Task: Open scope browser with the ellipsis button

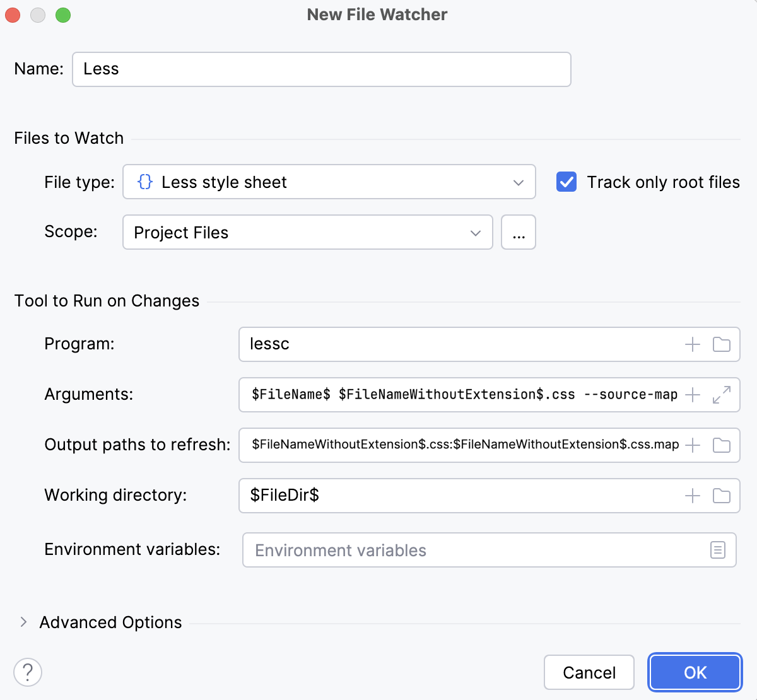Action: coord(519,232)
